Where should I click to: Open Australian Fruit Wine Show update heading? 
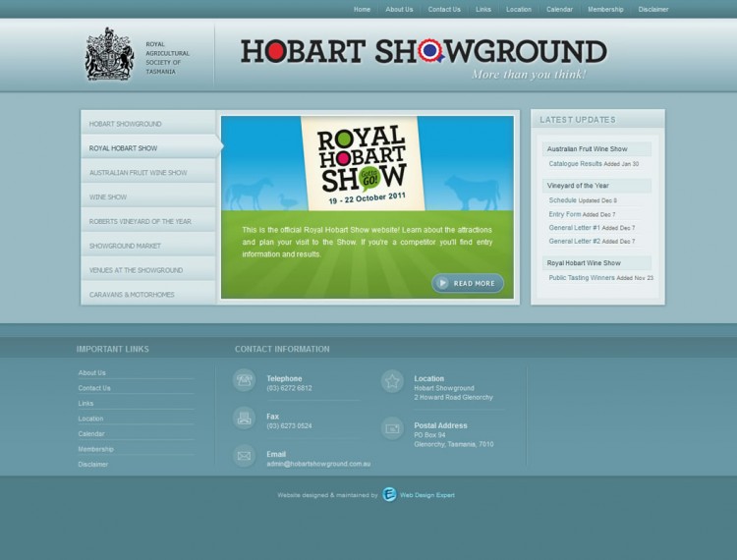(x=596, y=149)
